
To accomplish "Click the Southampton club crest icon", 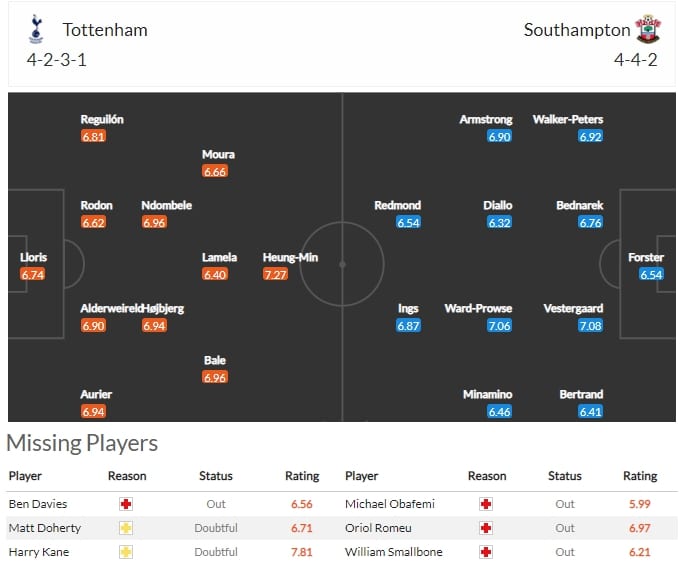I will point(648,29).
